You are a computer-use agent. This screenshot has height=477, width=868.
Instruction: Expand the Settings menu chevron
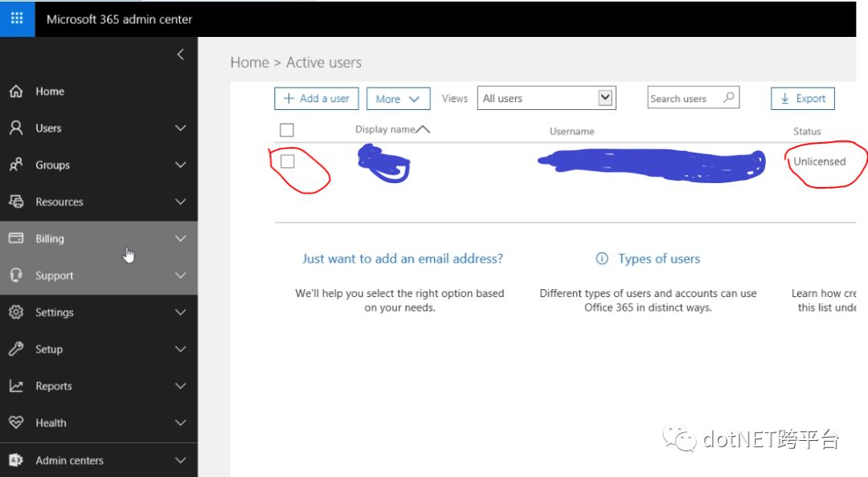(181, 312)
